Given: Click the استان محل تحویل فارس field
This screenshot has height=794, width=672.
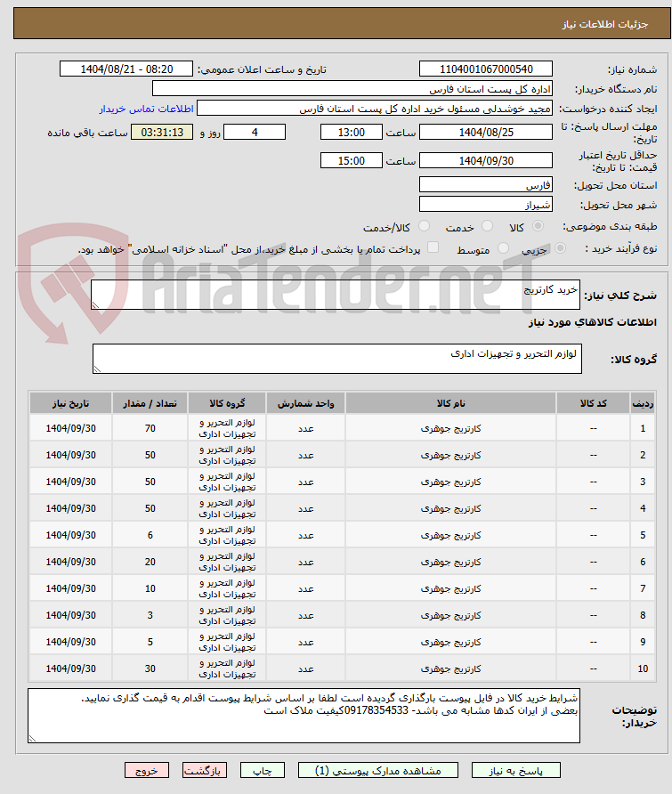Looking at the screenshot, I should coord(486,185).
